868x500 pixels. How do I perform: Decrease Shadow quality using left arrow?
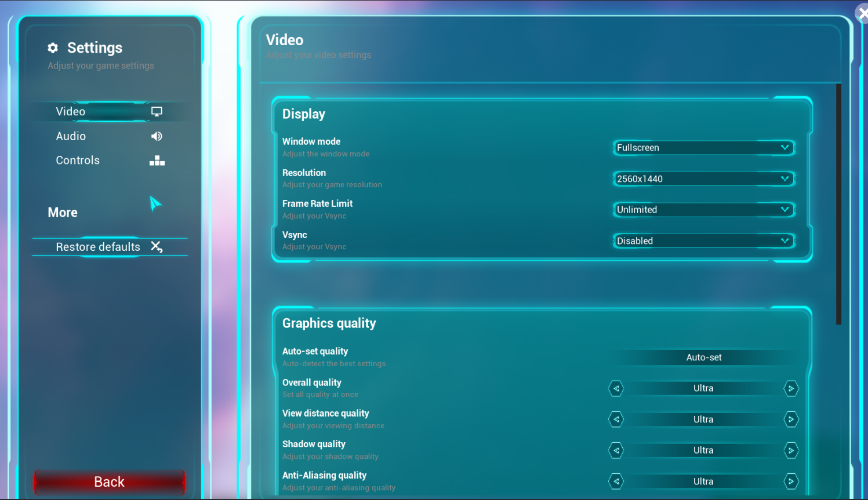pos(616,450)
